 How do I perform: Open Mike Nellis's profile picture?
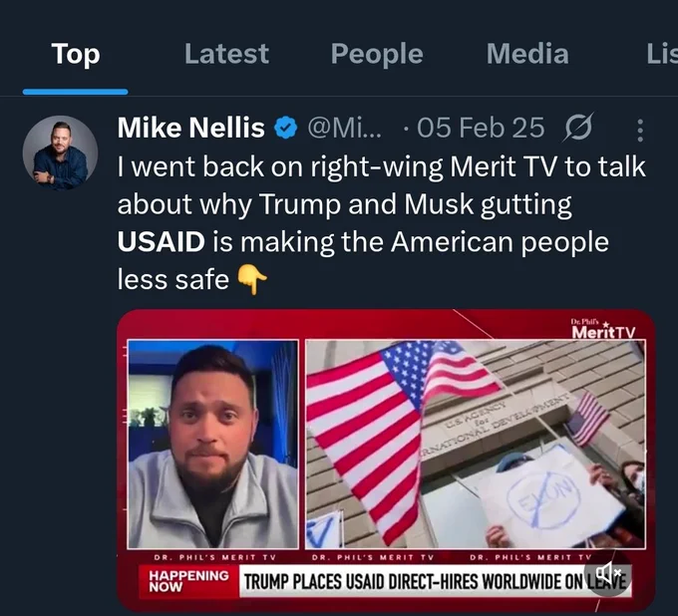pos(60,153)
